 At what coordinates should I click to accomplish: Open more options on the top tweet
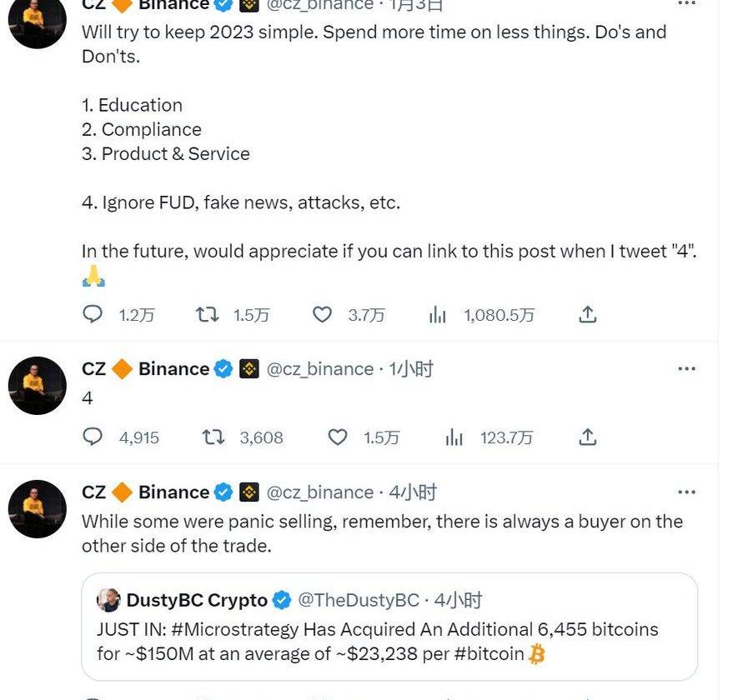(x=686, y=4)
